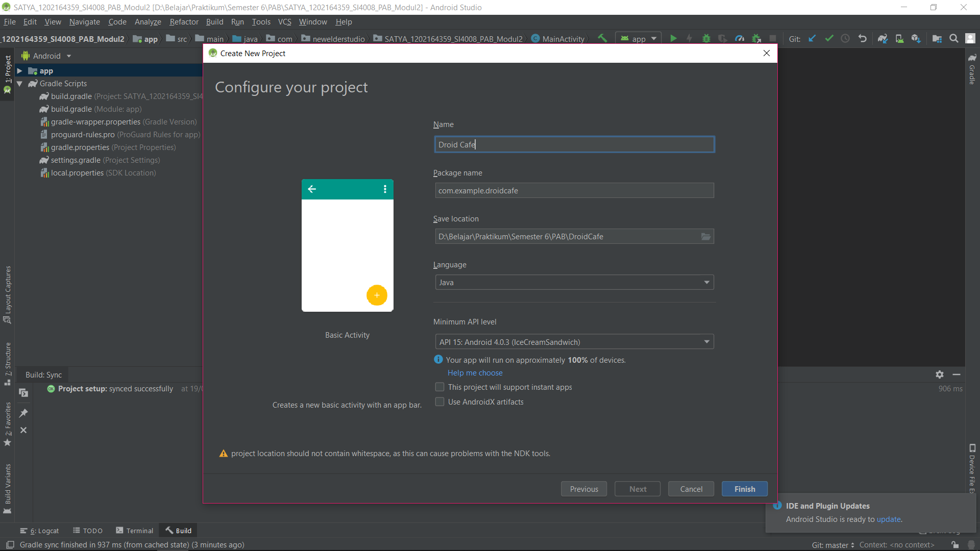Click the Run with Coverage icon
This screenshot has width=980, height=551.
(723, 38)
